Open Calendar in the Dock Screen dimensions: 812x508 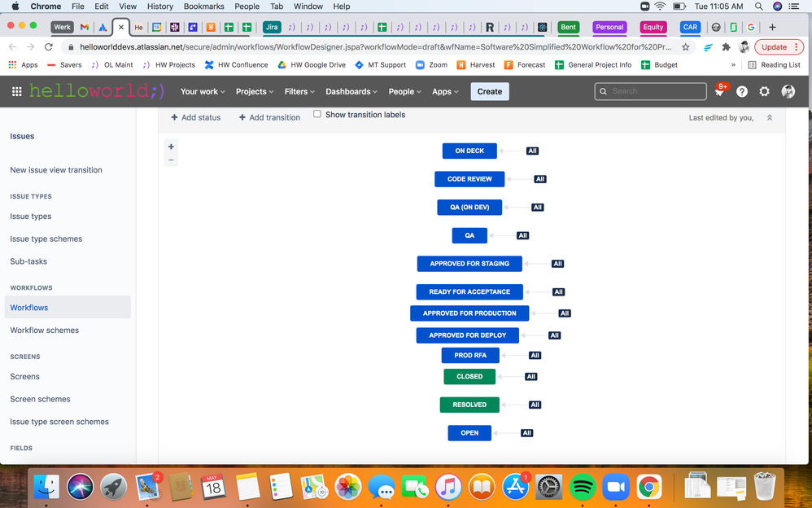point(213,487)
